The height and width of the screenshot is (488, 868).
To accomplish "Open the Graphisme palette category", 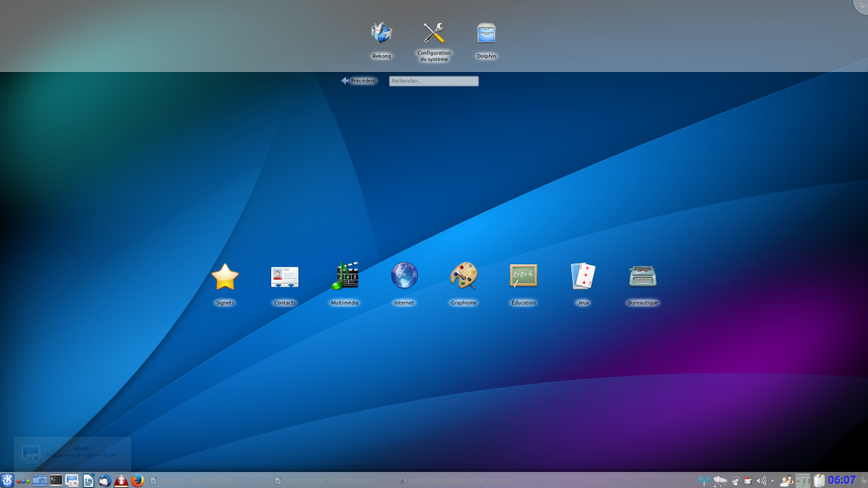I will 464,284.
